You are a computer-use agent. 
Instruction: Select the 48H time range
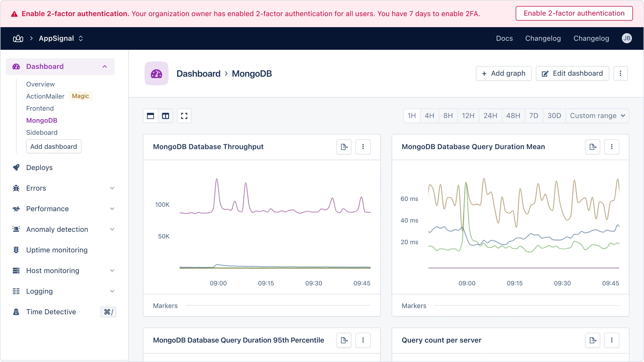click(x=513, y=116)
